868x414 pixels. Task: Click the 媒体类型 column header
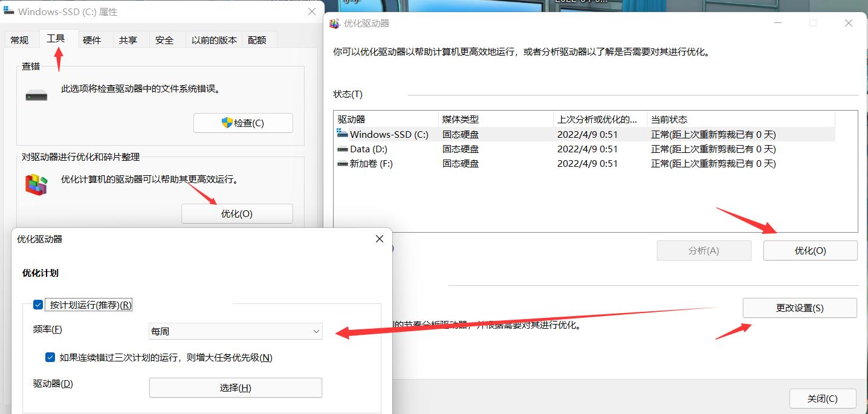click(x=461, y=118)
